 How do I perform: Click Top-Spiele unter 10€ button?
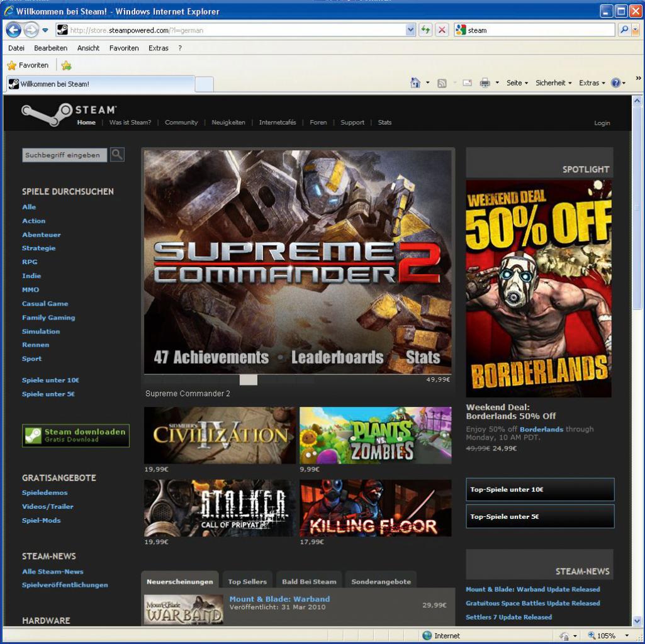point(540,489)
